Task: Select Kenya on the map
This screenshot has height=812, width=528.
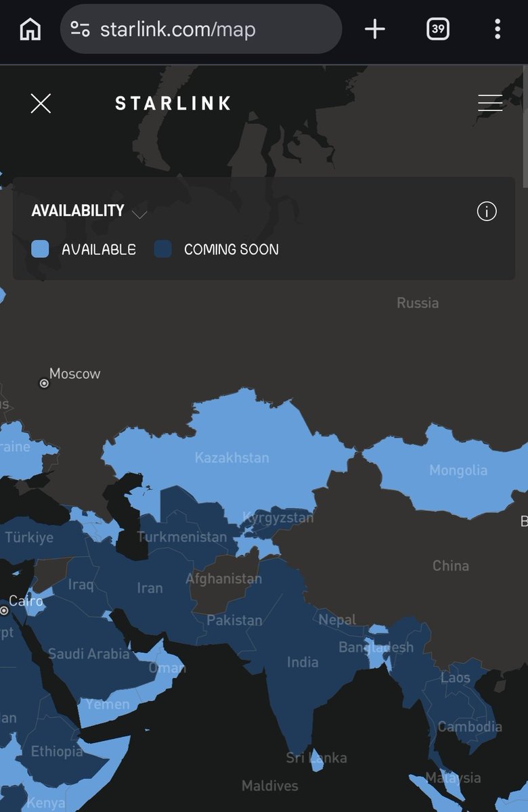Action: point(47,804)
